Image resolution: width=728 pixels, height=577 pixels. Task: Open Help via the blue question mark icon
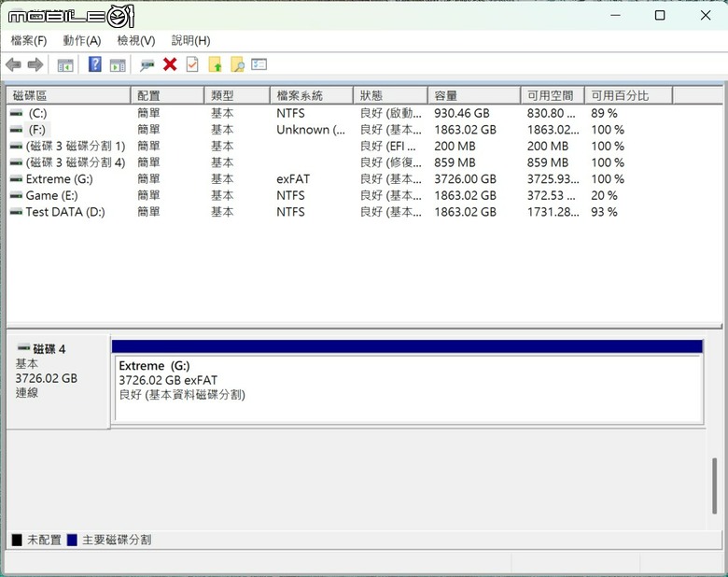click(x=94, y=64)
